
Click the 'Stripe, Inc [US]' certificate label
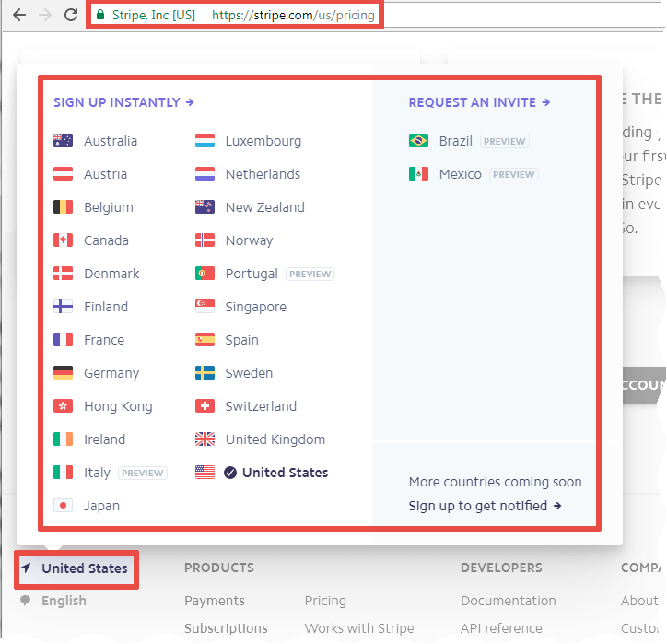[x=154, y=16]
